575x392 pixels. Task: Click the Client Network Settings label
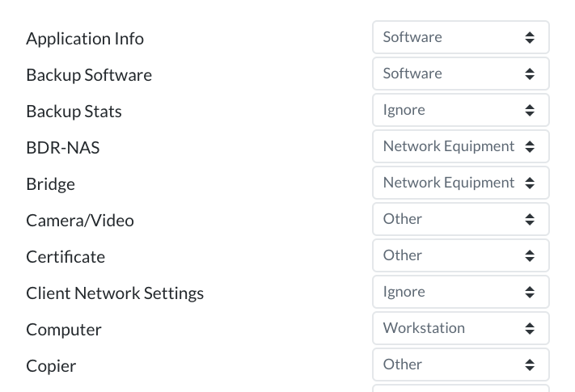tap(115, 293)
